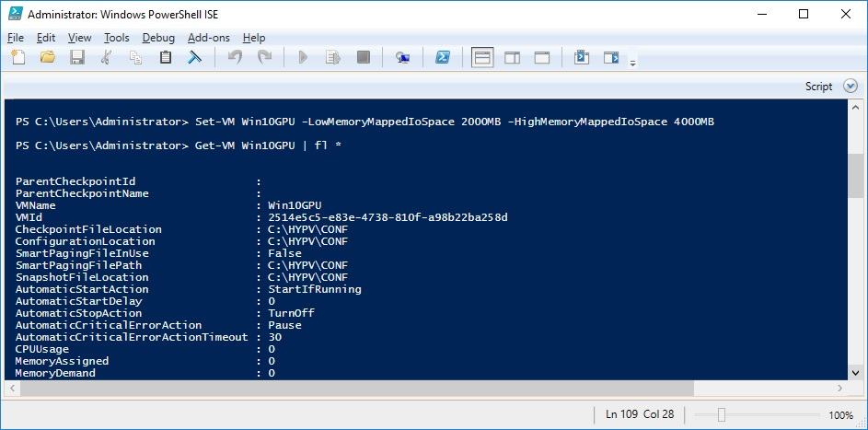Click the VMId GUID value

point(388,217)
